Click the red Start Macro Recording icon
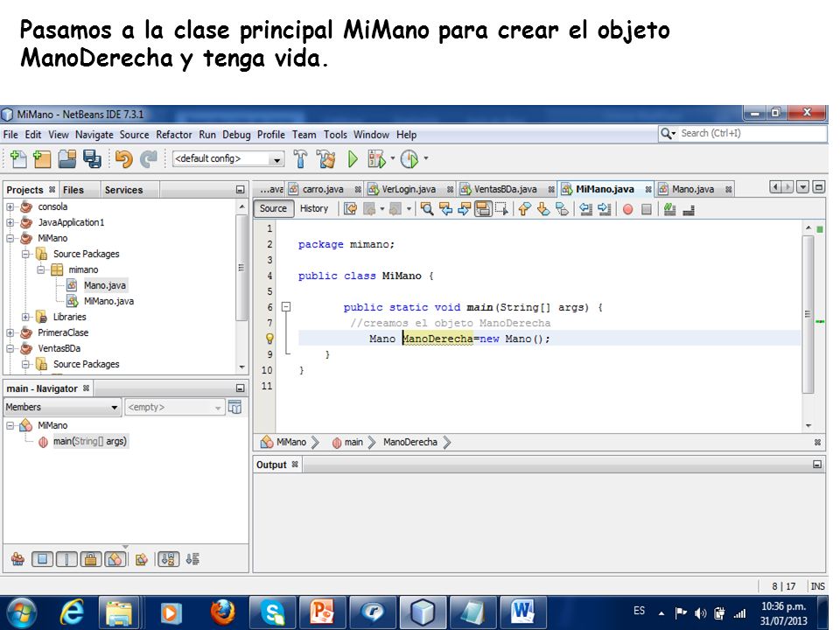Viewport: 840px width, 630px height. click(x=628, y=209)
